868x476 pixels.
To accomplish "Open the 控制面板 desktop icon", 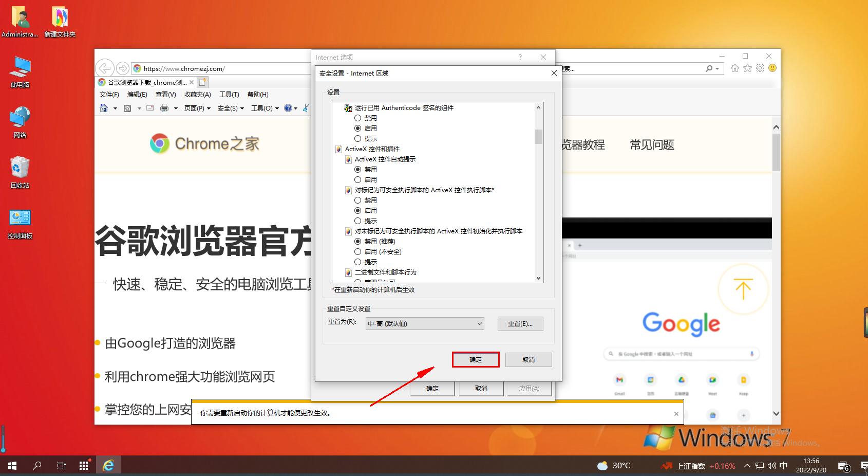I will click(20, 217).
